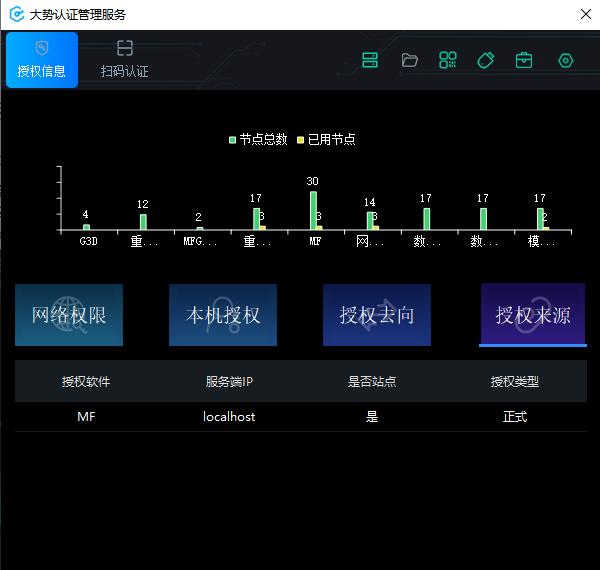Screen dimensions: 600x570
Task: Click the grey open folder icon
Action: 409,60
